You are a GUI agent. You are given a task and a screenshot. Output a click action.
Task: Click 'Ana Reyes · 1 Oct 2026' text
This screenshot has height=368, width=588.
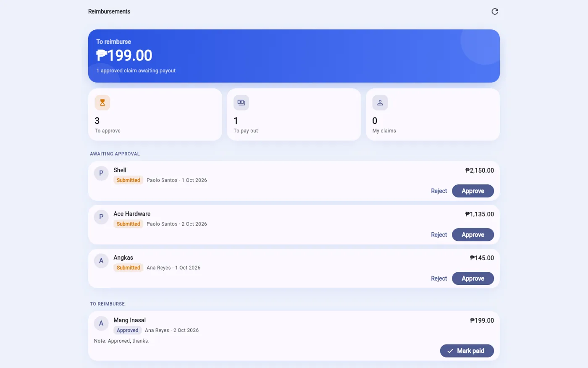[x=173, y=268]
